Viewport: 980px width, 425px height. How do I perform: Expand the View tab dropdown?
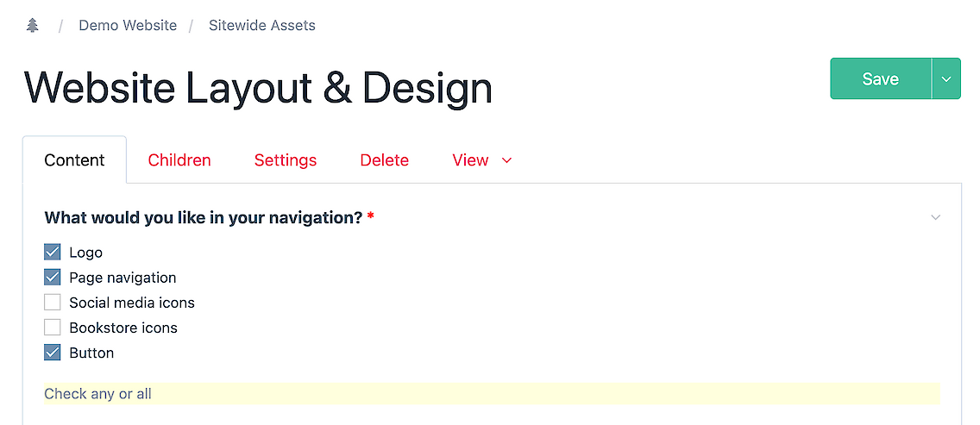pyautogui.click(x=482, y=160)
